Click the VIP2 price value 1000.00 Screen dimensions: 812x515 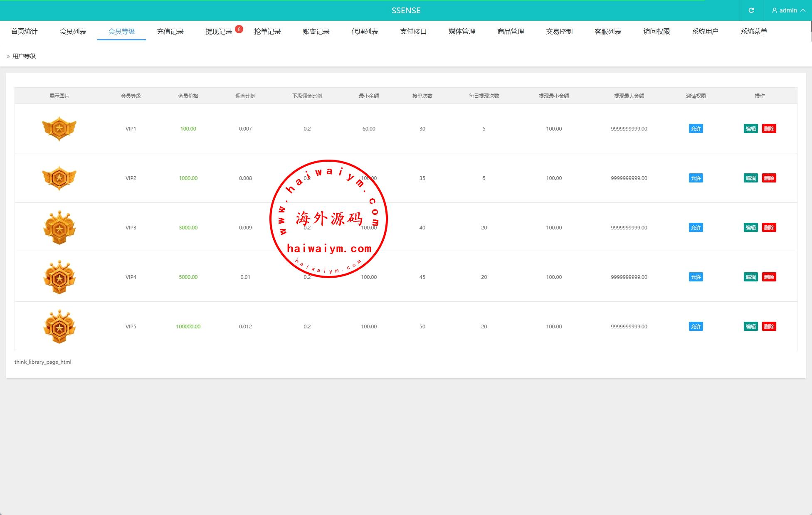188,178
